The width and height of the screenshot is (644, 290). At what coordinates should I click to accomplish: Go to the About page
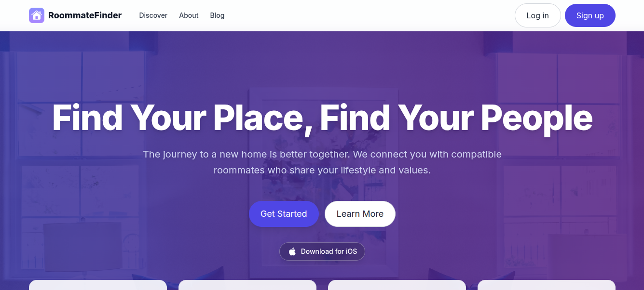189,15
